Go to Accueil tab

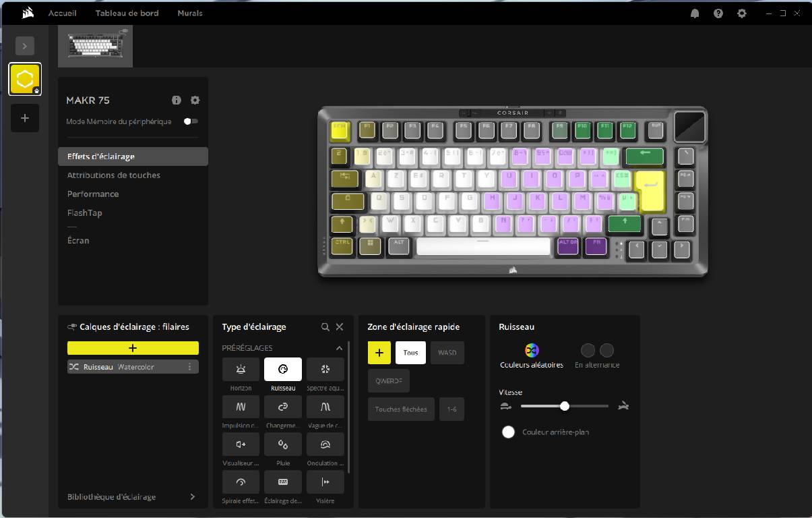coord(63,13)
